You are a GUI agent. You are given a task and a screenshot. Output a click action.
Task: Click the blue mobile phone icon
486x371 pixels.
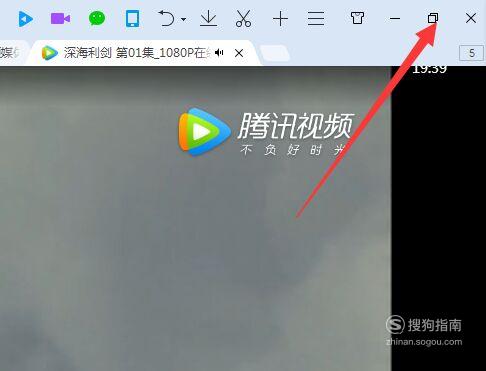pyautogui.click(x=132, y=18)
